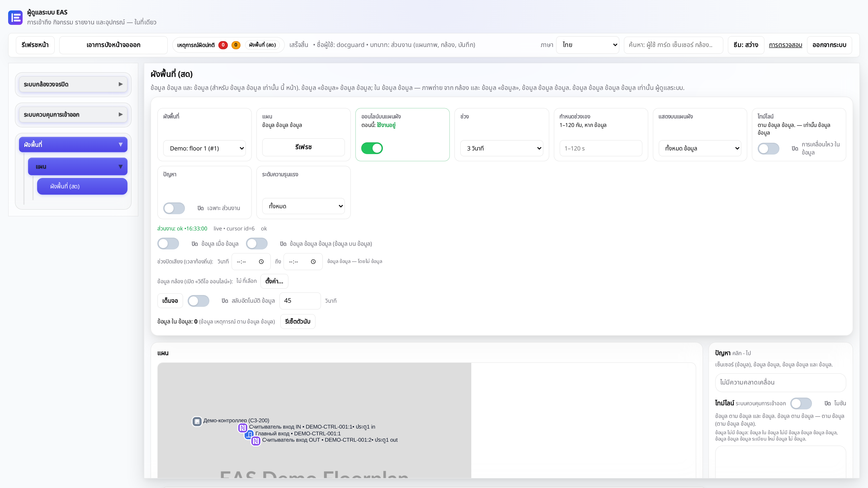Select the Считыватель вход OUT reader icon
Viewport: 868px width, 488px height.
coord(256,441)
